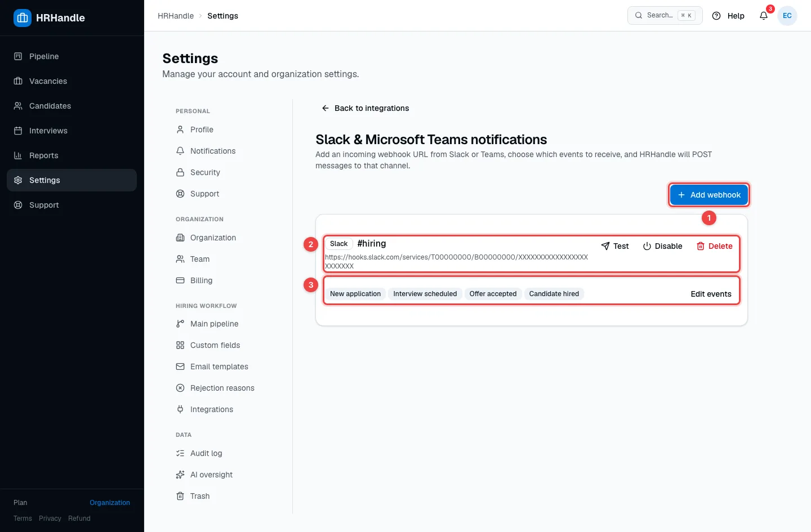Click Edit events for the #hiring webhook

711,294
